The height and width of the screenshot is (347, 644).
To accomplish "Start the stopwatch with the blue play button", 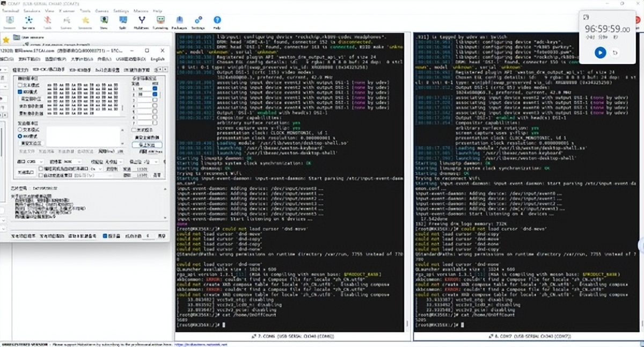I will 601,52.
